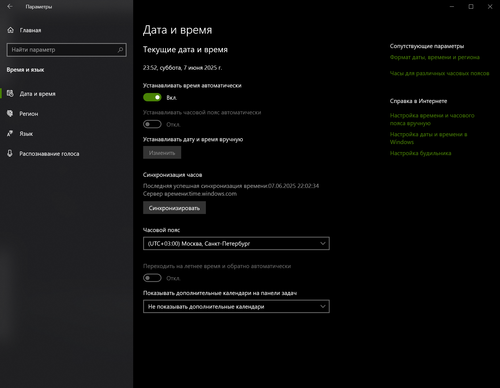Click the search magnifier icon

tap(120, 50)
